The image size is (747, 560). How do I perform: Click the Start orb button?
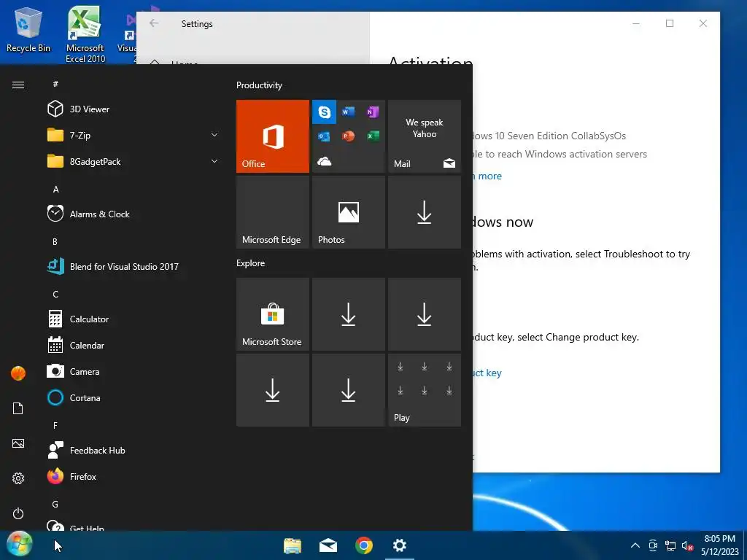(20, 544)
